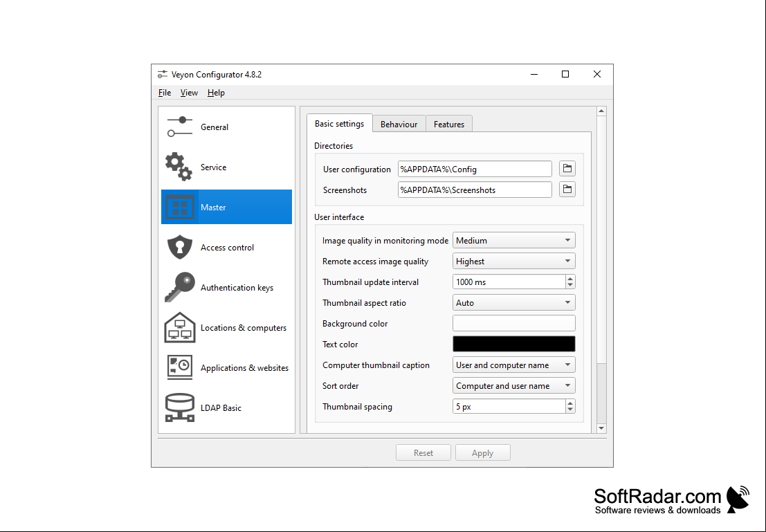
Task: Select the LDAP Basic database icon
Action: pyautogui.click(x=180, y=407)
